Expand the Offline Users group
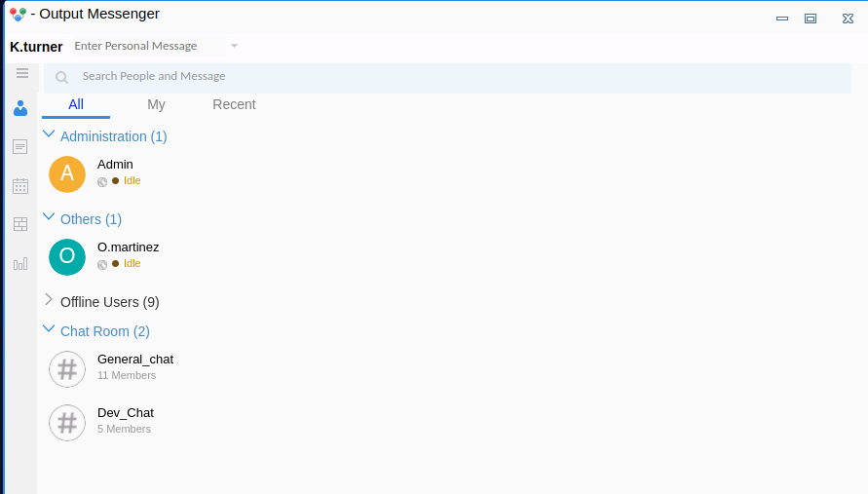The width and height of the screenshot is (868, 494). click(49, 300)
